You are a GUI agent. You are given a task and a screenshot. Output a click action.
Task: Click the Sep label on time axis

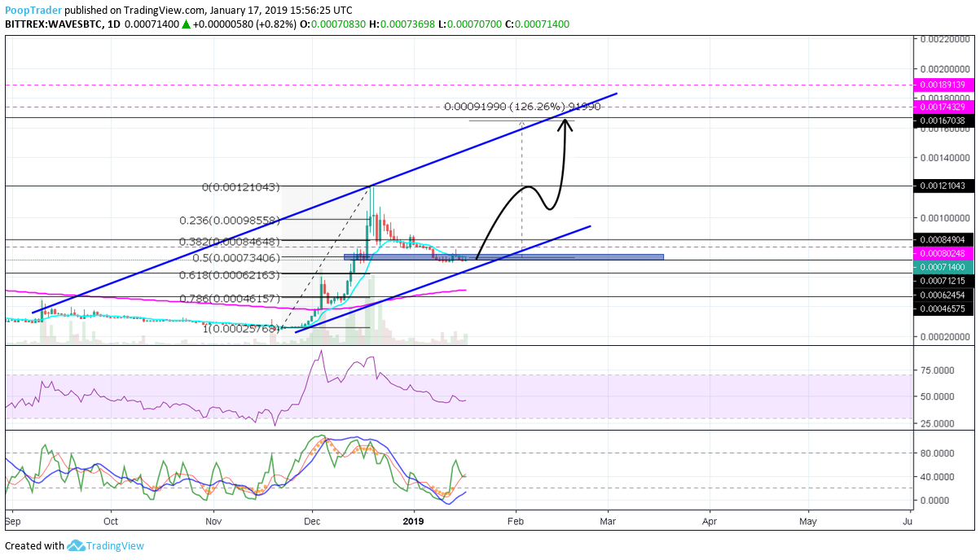coord(13,520)
